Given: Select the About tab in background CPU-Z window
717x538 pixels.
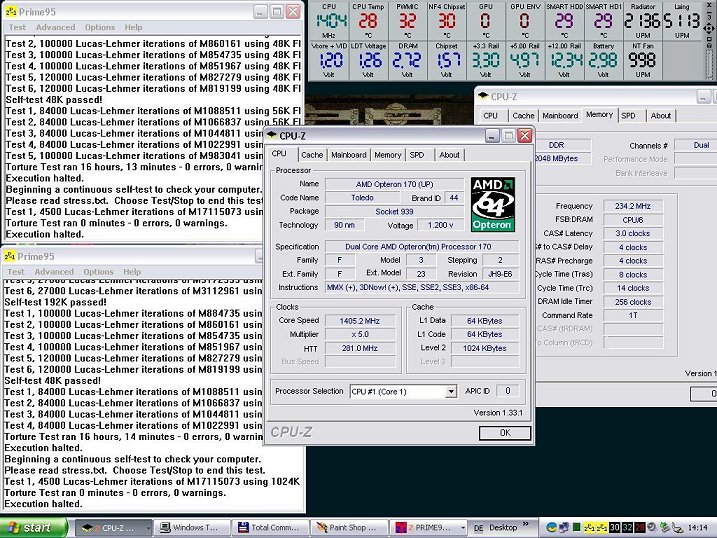Looking at the screenshot, I should click(x=661, y=116).
